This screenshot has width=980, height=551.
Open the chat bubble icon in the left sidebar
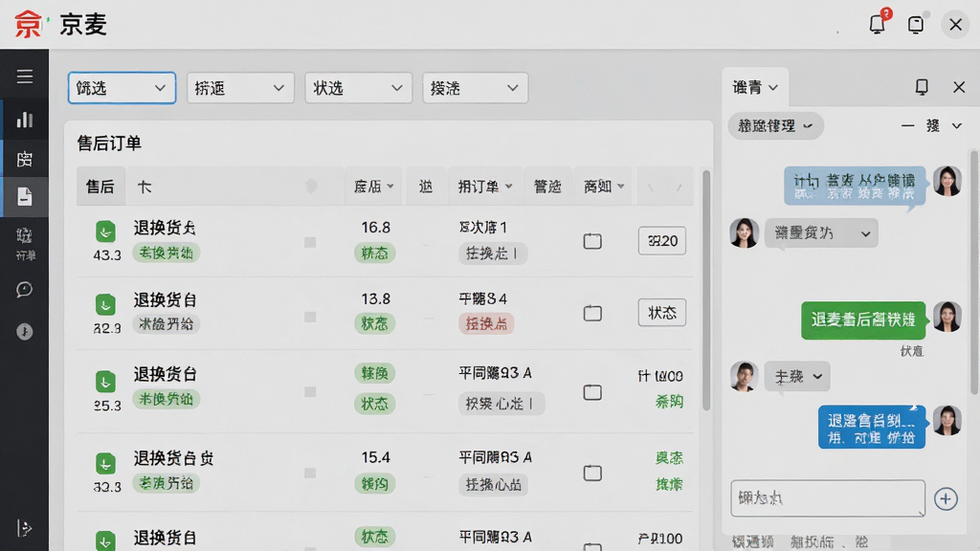(24, 289)
